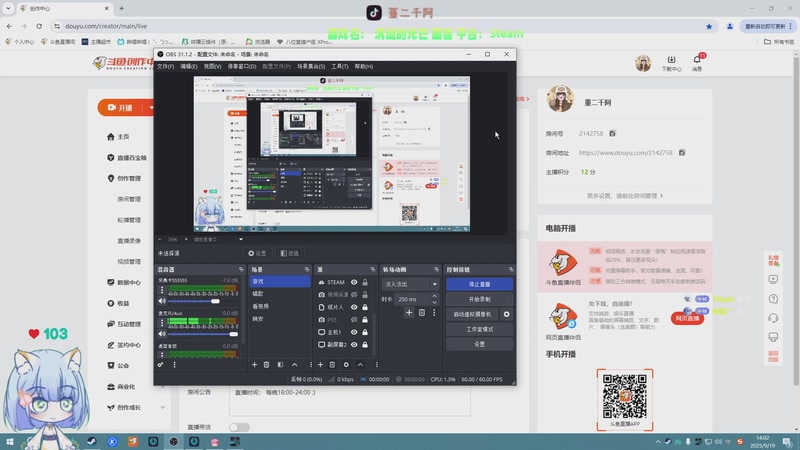Open source properties gear in sources toolbar
800x450 pixels.
[x=346, y=365]
